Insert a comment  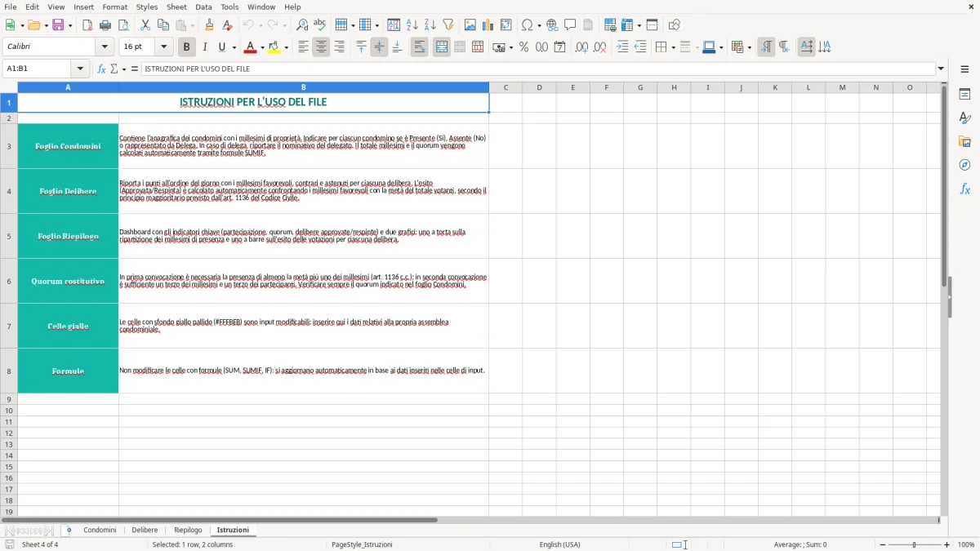[x=570, y=25]
